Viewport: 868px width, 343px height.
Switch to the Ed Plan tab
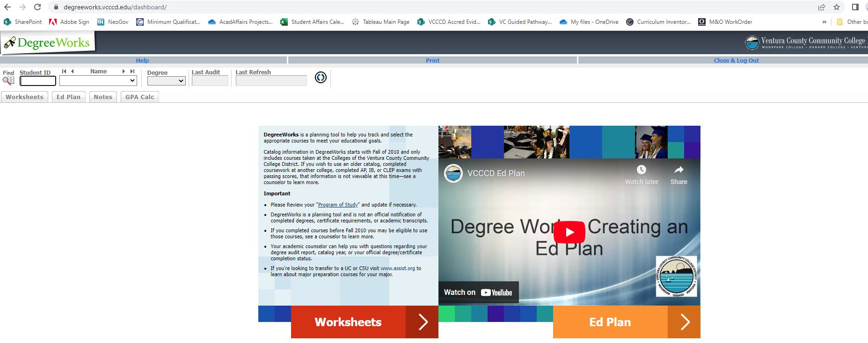tap(68, 97)
